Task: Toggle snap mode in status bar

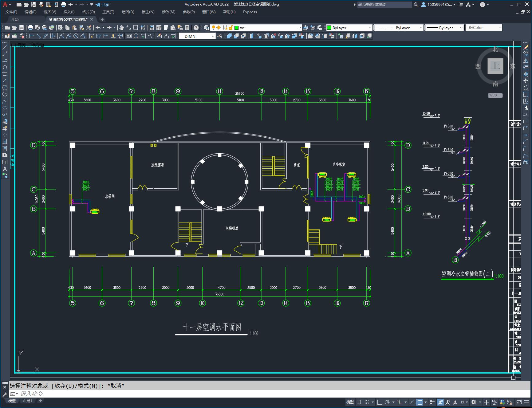Action: 366,402
